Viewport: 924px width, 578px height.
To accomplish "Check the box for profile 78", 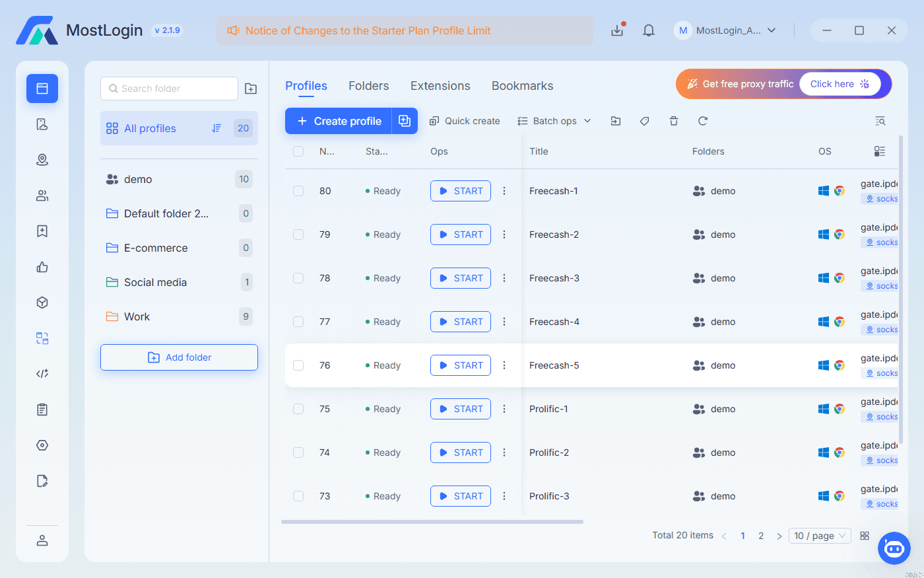I will [298, 278].
